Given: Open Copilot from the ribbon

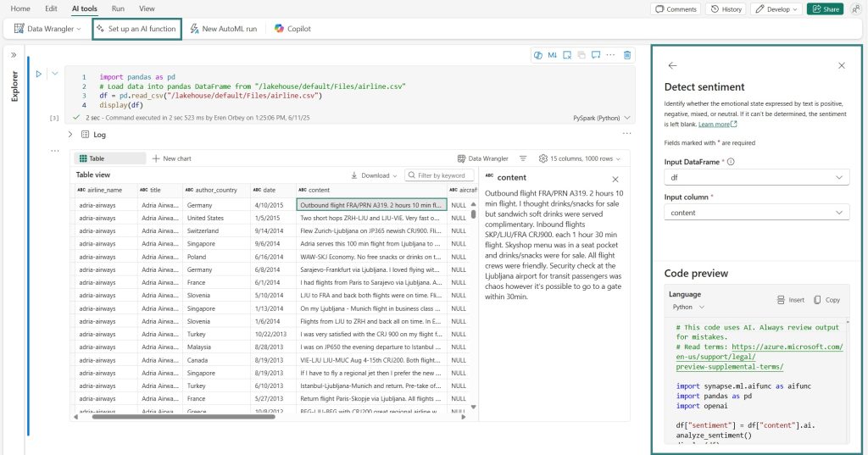Looking at the screenshot, I should pyautogui.click(x=292, y=29).
